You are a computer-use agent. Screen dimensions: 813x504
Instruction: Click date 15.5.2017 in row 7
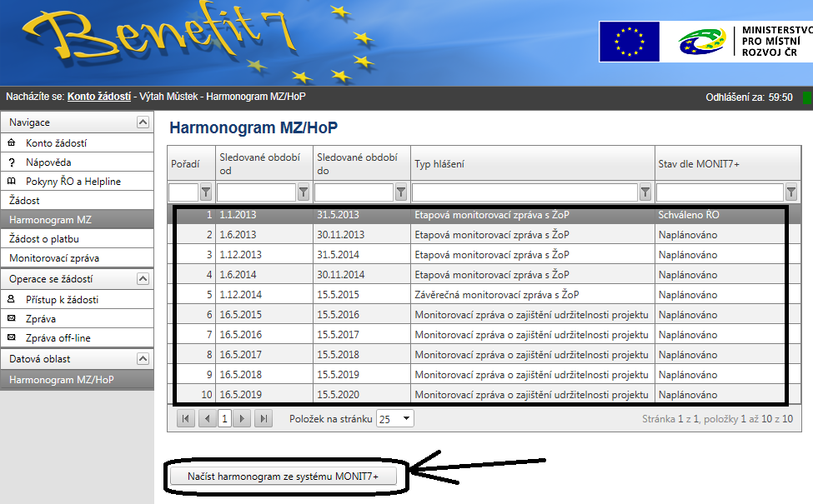(x=338, y=335)
